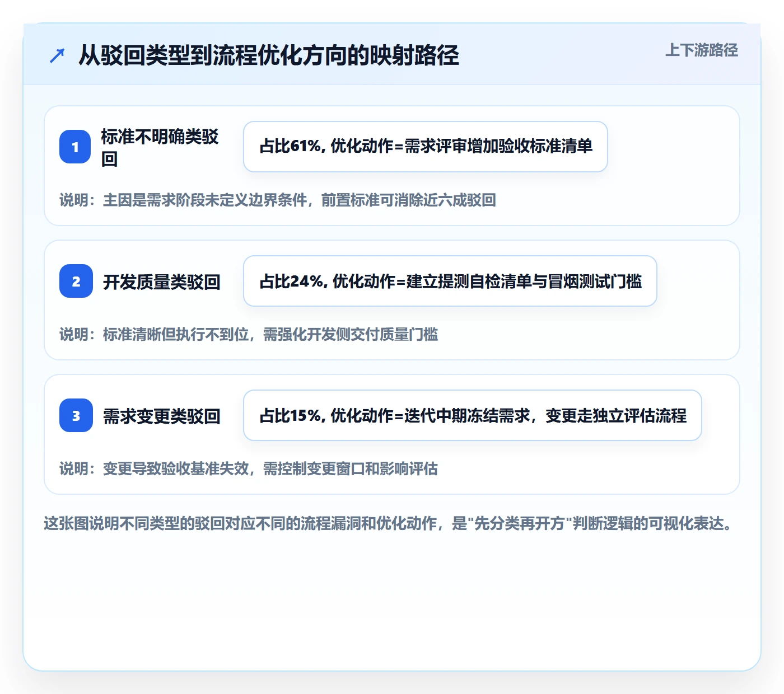
Task: Click the number 2 step badge
Action: pyautogui.click(x=76, y=281)
